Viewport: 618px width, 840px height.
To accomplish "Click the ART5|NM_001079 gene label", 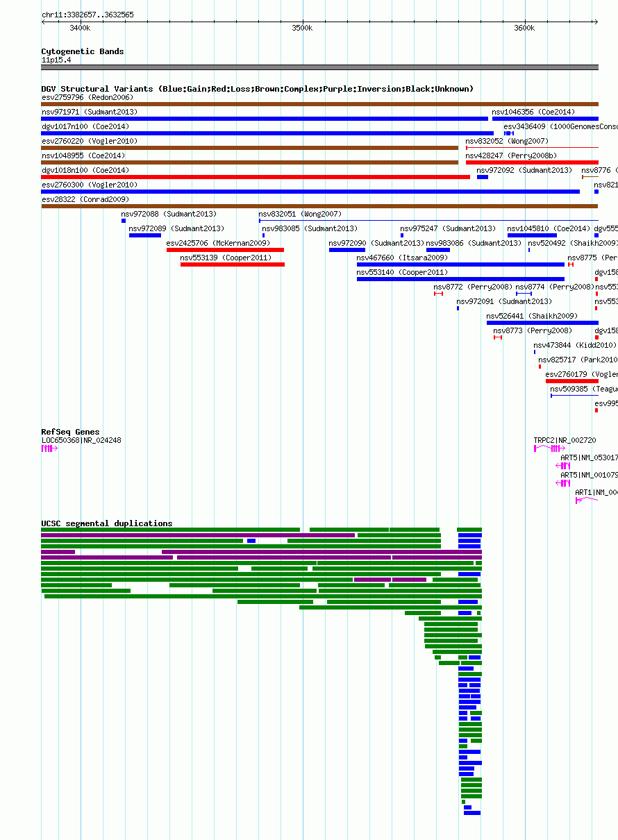I will pyautogui.click(x=589, y=475).
